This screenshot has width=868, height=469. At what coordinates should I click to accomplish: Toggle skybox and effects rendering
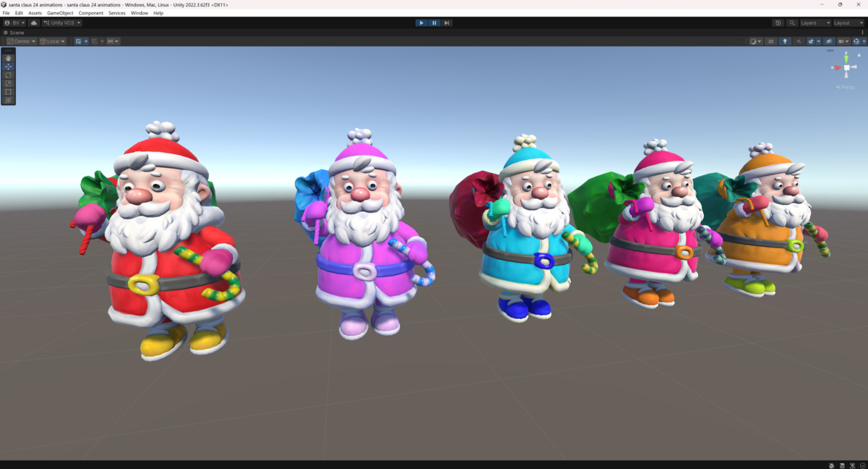pyautogui.click(x=811, y=41)
